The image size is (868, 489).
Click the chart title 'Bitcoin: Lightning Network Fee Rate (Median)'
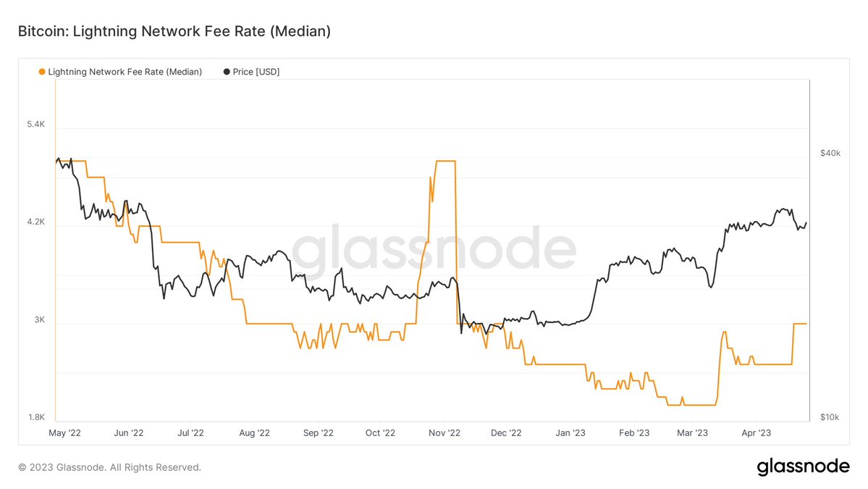[174, 32]
